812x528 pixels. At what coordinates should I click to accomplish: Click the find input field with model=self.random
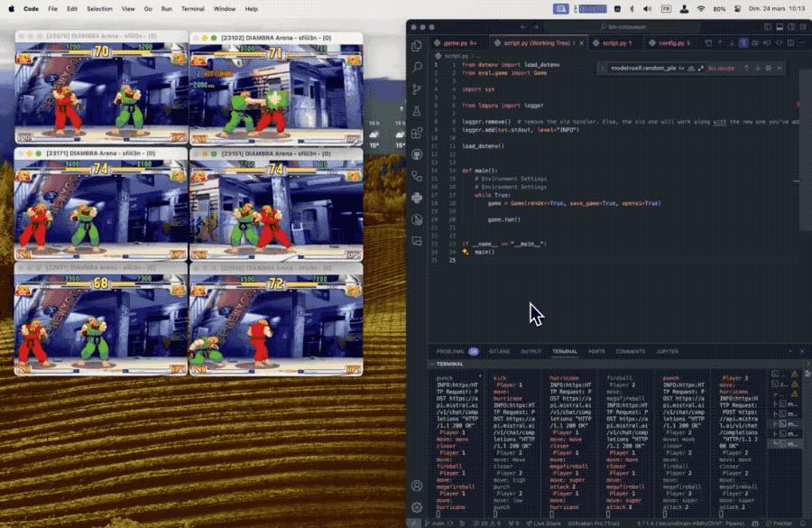point(642,68)
